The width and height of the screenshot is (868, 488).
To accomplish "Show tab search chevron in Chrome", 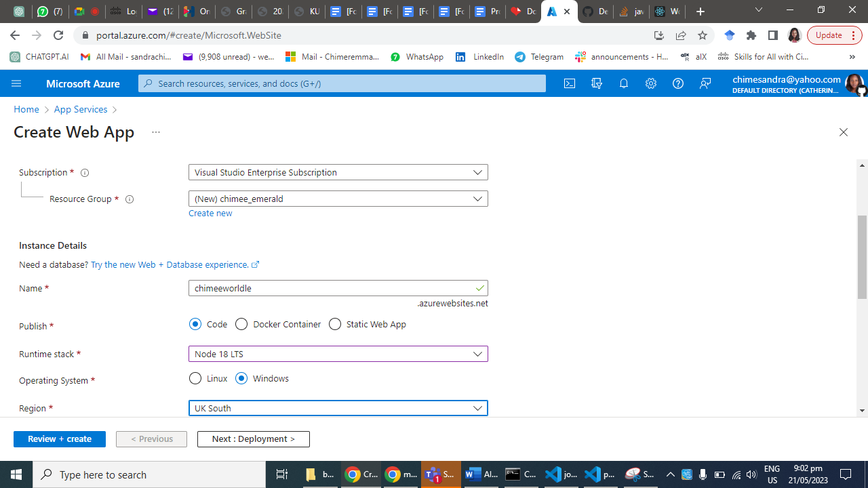I will (759, 11).
